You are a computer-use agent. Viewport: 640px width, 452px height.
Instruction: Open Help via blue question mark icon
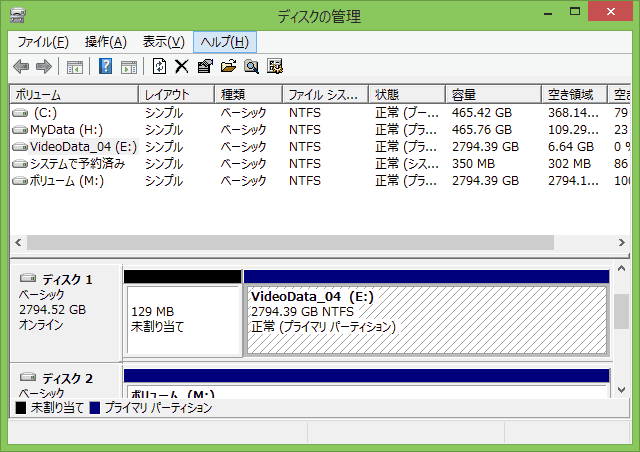tap(105, 67)
